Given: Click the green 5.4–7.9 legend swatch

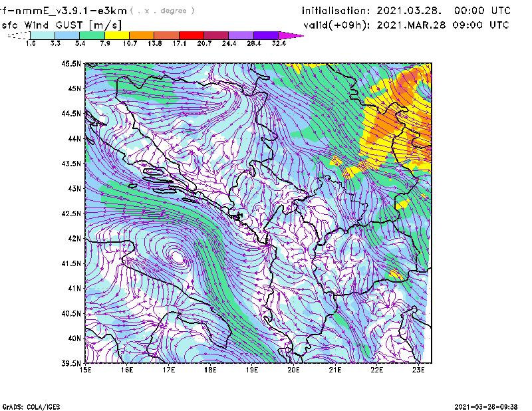Looking at the screenshot, I should click(x=92, y=35).
